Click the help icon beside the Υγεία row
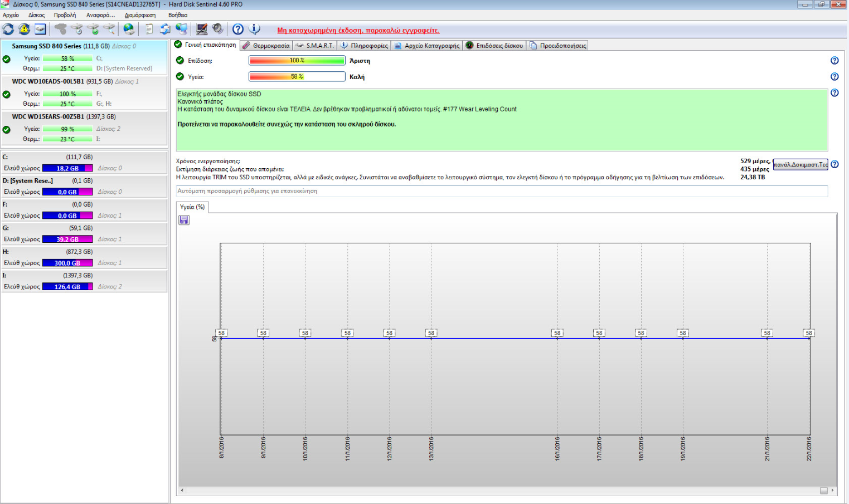The height and width of the screenshot is (504, 849). (835, 77)
